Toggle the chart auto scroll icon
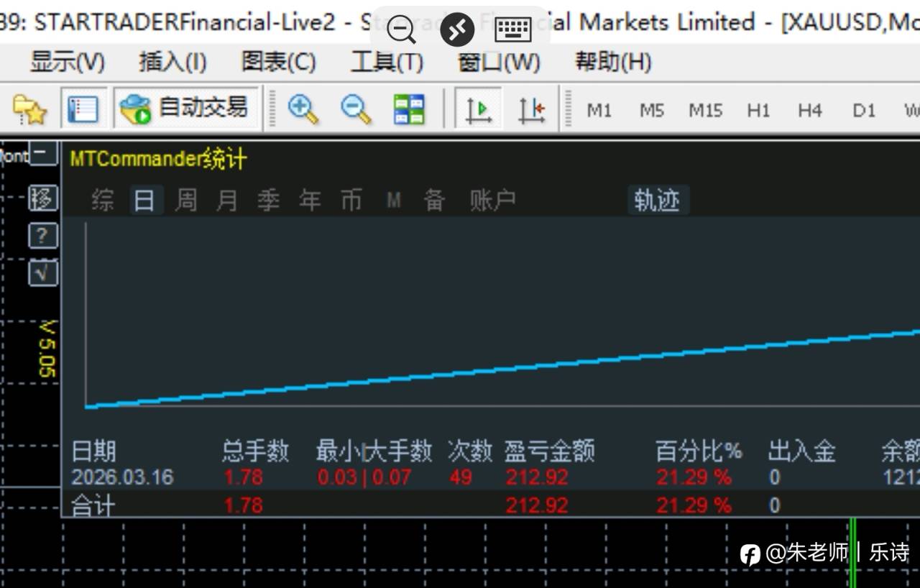920x588 pixels. pyautogui.click(x=478, y=109)
